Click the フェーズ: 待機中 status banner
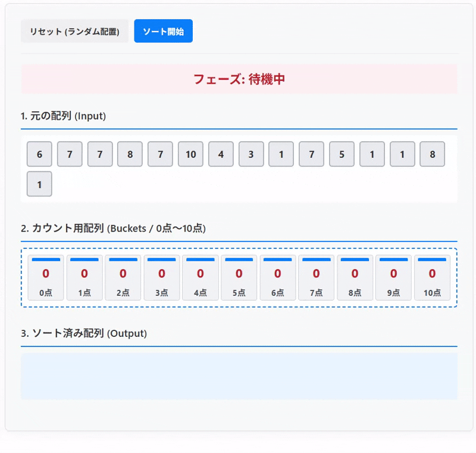This screenshot has width=476, height=453. (x=238, y=79)
